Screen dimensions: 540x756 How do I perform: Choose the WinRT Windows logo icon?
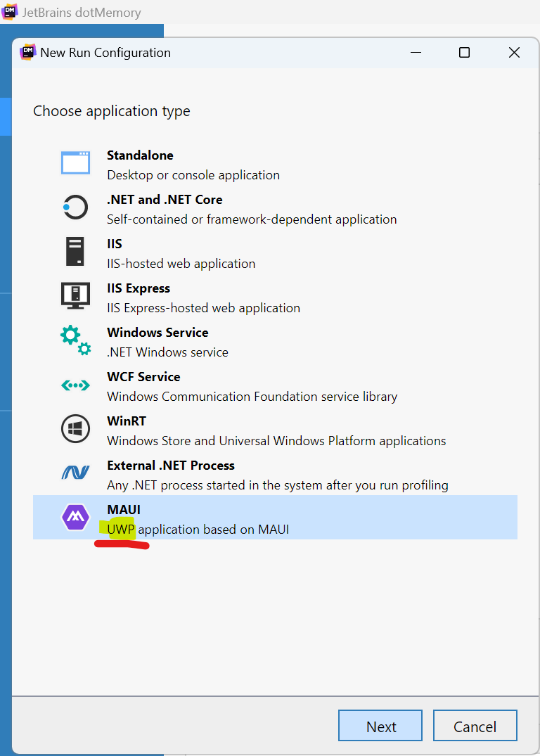click(x=76, y=428)
